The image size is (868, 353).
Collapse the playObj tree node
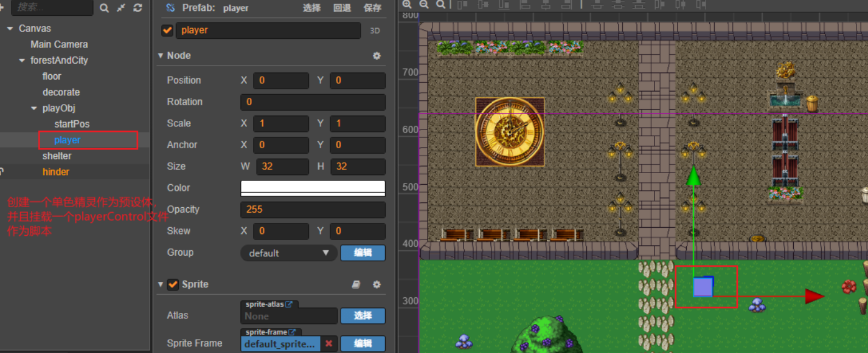click(x=34, y=108)
